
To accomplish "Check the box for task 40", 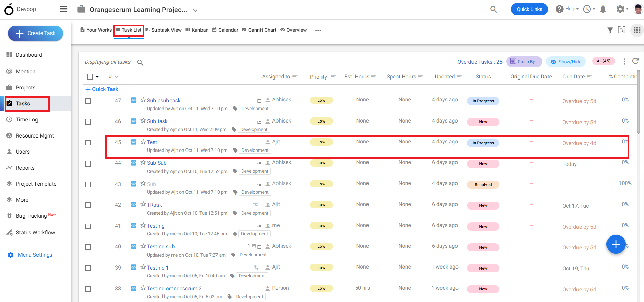I will tap(88, 247).
